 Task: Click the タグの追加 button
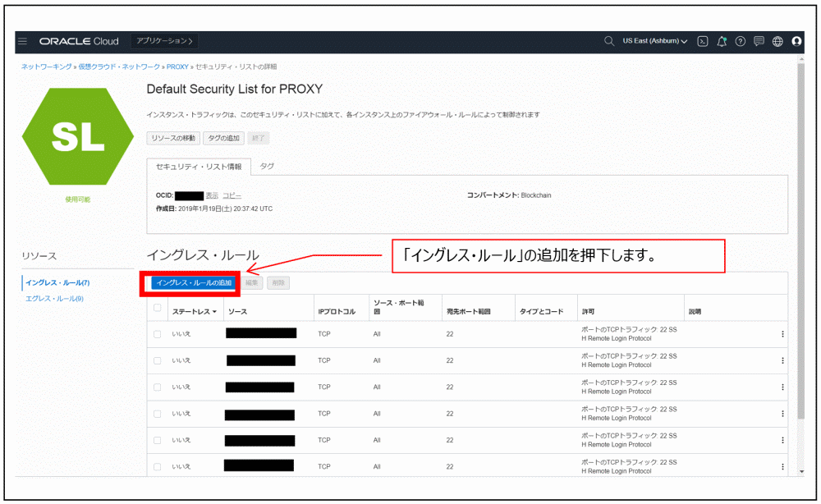223,138
